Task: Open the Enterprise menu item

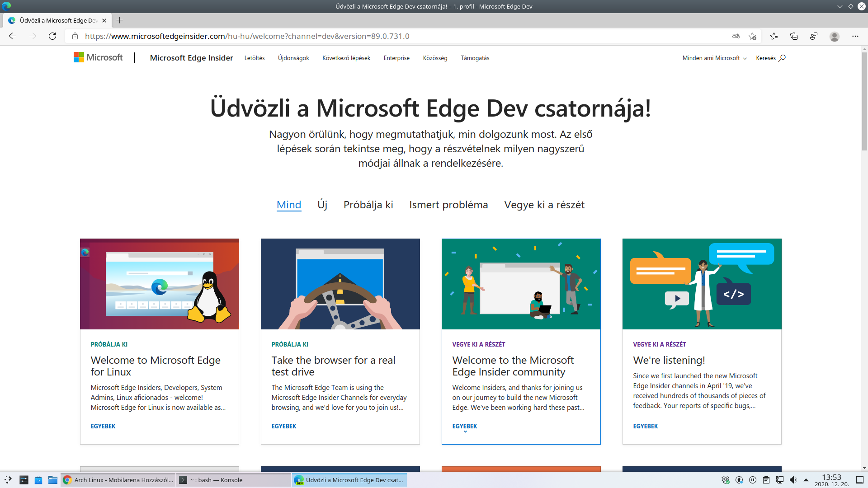Action: [396, 58]
